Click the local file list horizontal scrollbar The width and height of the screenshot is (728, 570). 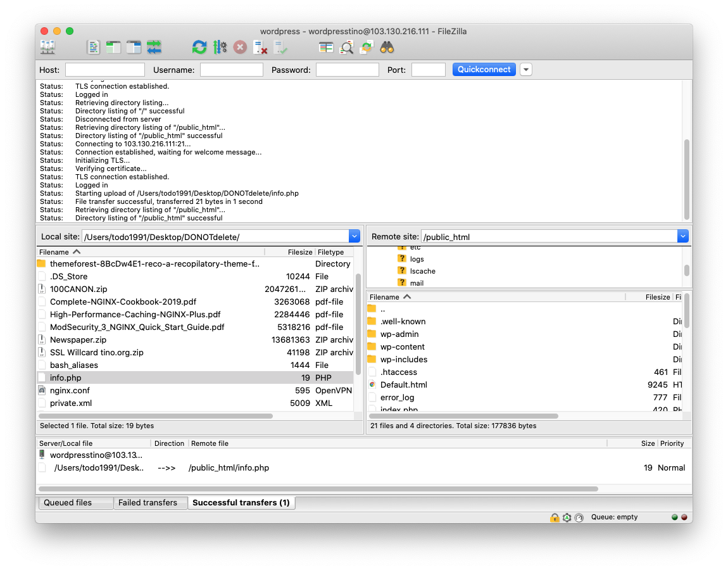(x=156, y=416)
